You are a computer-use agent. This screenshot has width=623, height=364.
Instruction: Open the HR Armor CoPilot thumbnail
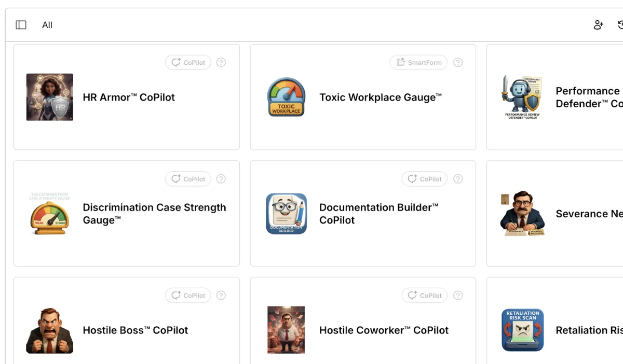(x=50, y=97)
